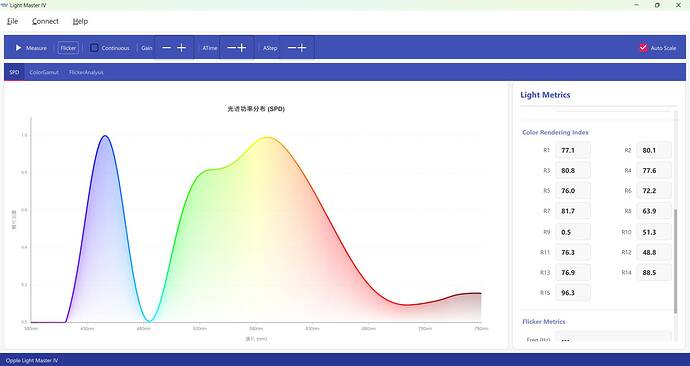
Task: Uncheck the Auto Scale checkbox
Action: [x=643, y=48]
